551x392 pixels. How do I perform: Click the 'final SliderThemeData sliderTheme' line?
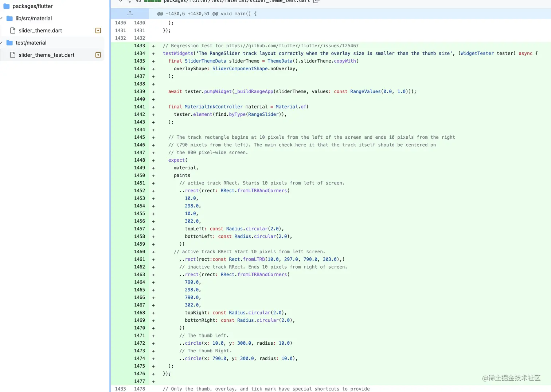263,61
